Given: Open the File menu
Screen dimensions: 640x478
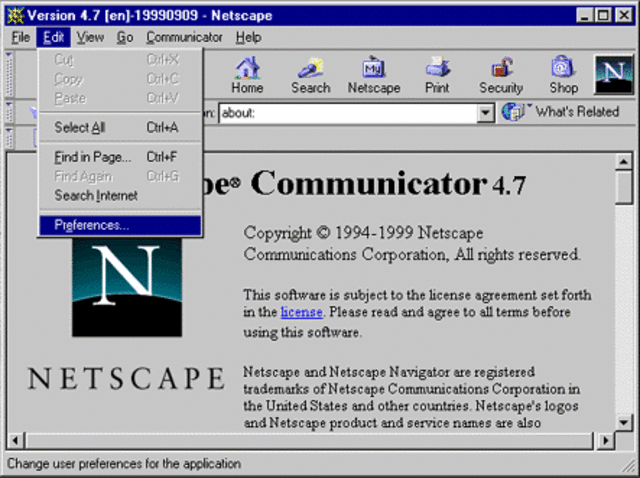Looking at the screenshot, I should (x=21, y=38).
